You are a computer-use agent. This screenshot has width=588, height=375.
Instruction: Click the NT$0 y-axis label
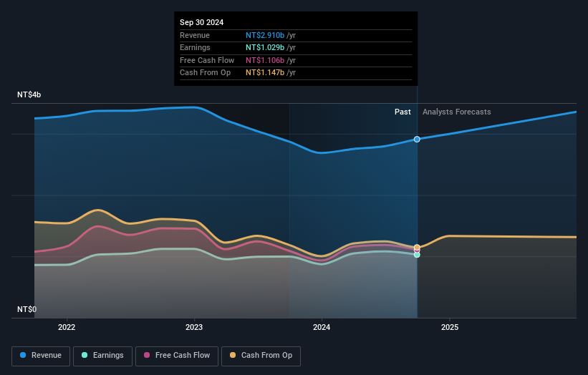(x=27, y=309)
